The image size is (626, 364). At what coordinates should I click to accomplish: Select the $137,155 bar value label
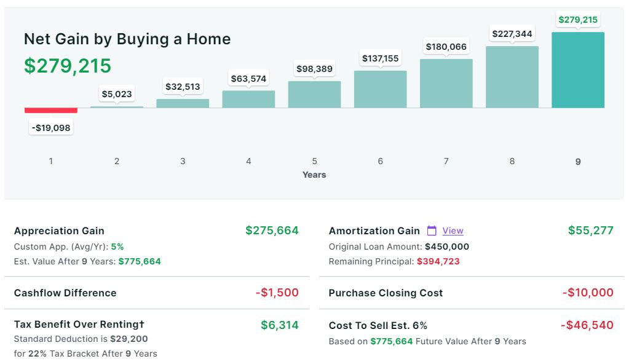pyautogui.click(x=380, y=58)
